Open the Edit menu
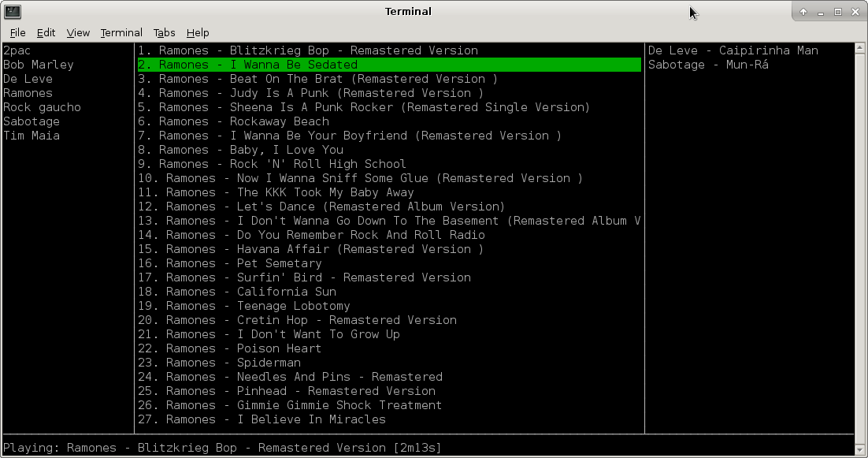 point(46,32)
